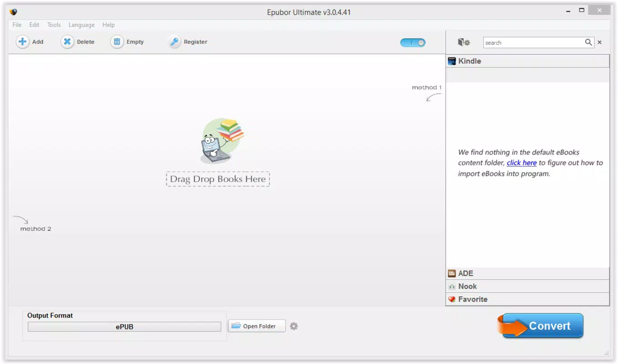Open the File menu
Viewport: 618px width, 364px height.
[17, 25]
